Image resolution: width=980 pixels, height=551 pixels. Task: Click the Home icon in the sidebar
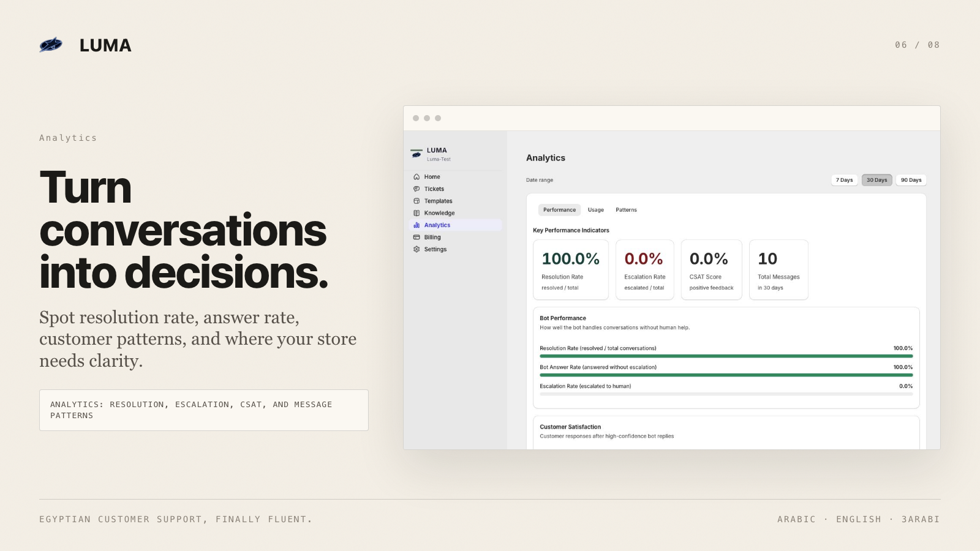tap(417, 177)
